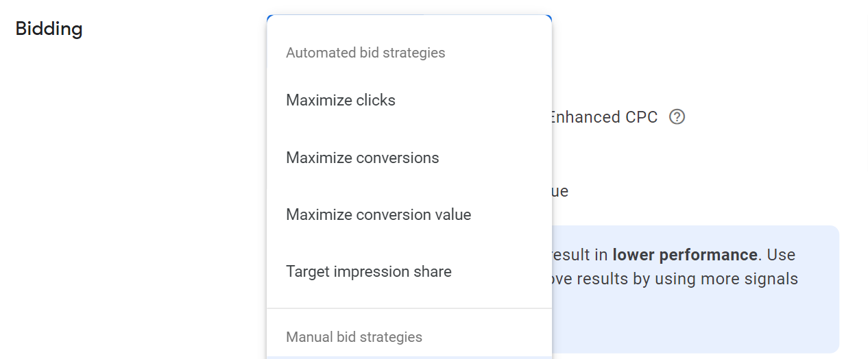Click the Automated bid strategies group header
868x359 pixels.
click(365, 53)
